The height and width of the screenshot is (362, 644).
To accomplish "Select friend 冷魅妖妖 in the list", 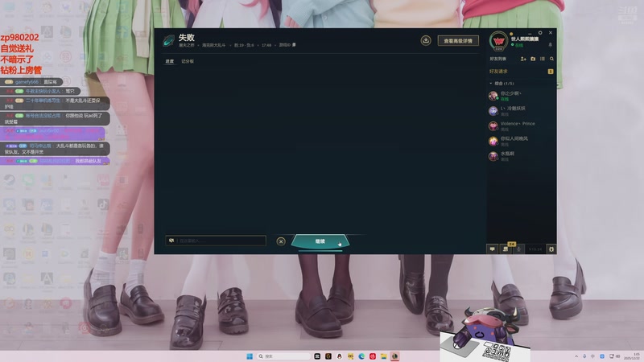I will tap(522, 111).
